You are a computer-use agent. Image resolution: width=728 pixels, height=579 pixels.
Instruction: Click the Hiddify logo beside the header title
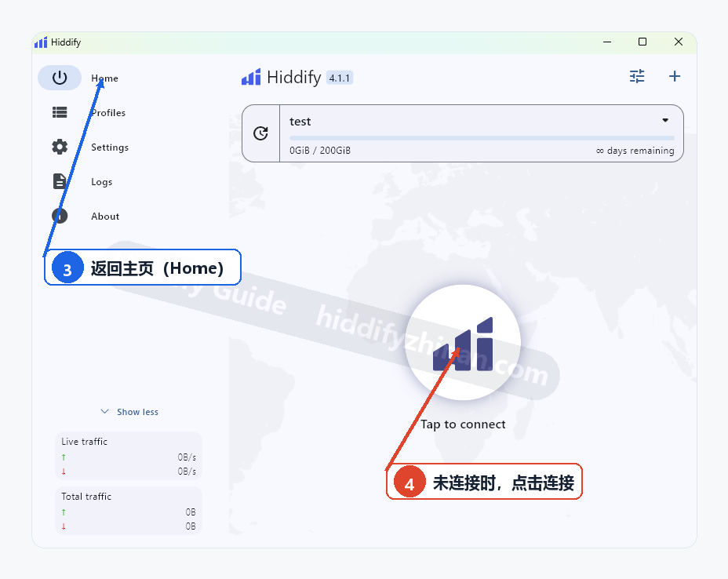[x=251, y=77]
